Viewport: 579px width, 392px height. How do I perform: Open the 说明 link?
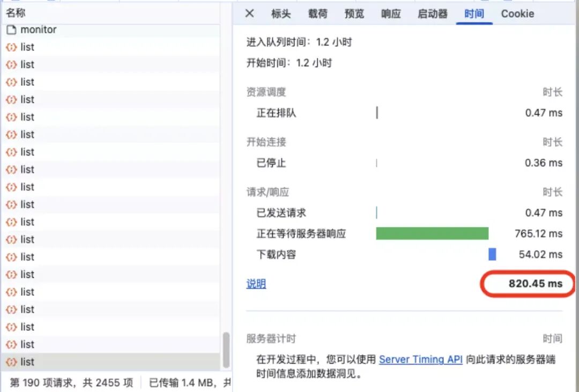click(x=256, y=284)
